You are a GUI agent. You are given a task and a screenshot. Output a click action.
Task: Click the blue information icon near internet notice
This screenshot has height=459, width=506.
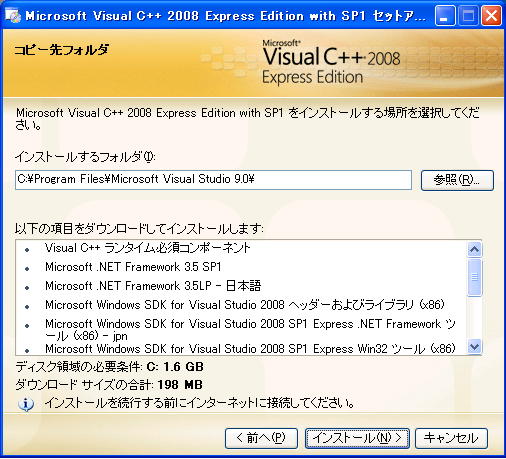click(26, 404)
